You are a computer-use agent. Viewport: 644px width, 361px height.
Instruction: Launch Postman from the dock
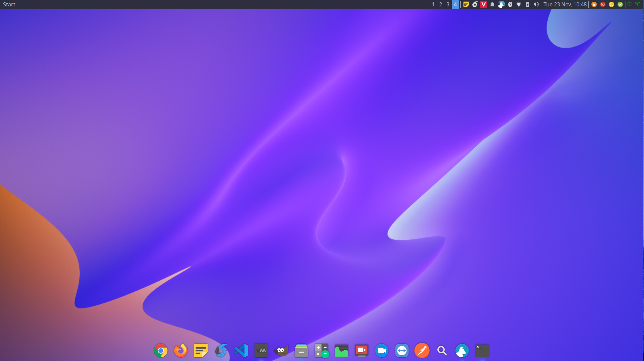point(422,351)
